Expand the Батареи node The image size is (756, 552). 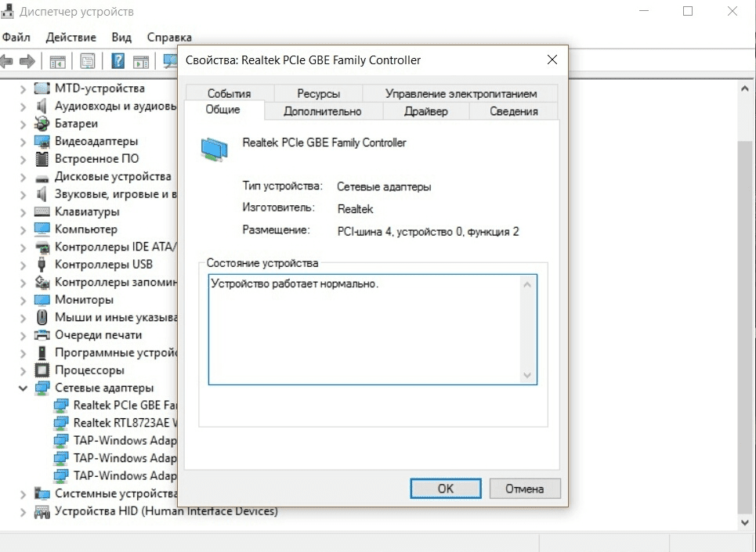click(x=24, y=124)
